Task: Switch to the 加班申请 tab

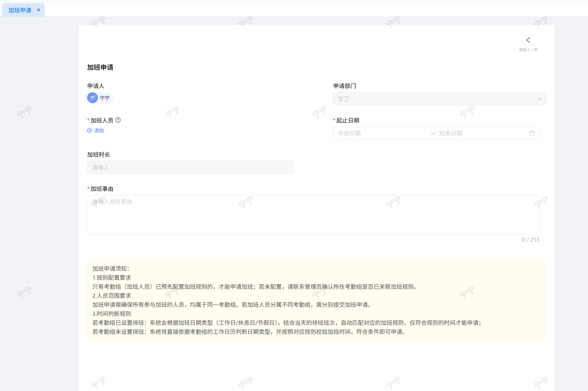Action: click(x=20, y=10)
